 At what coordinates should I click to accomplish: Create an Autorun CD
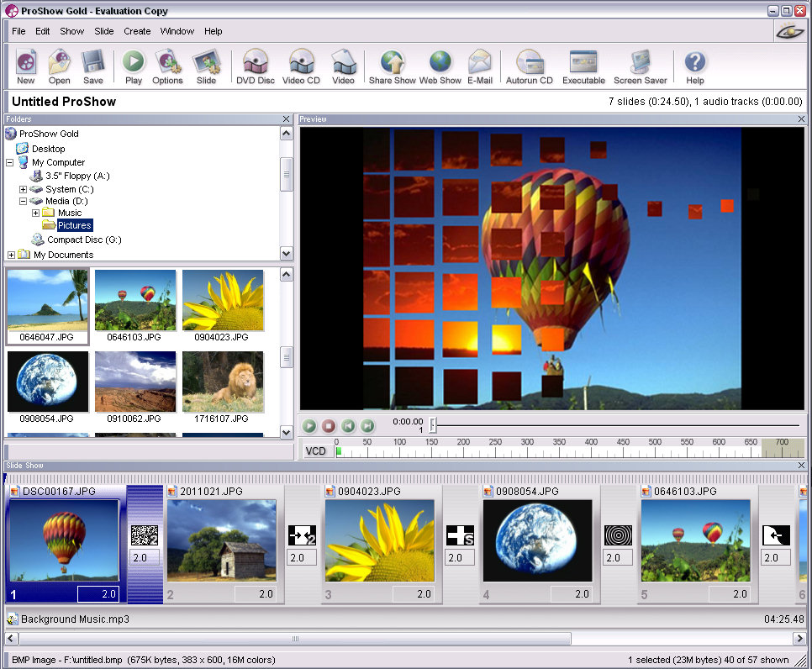tap(530, 64)
